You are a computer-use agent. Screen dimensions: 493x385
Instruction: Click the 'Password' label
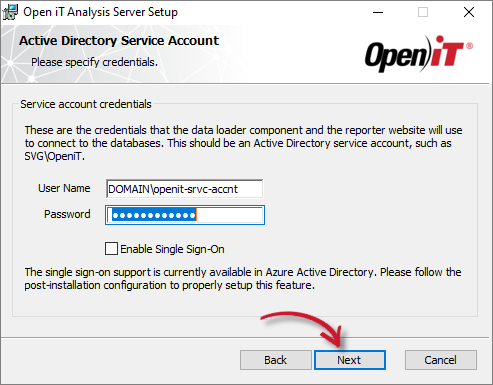point(67,214)
